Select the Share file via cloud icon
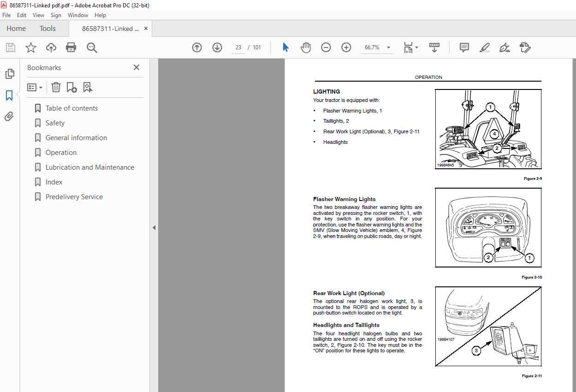Viewport: 576px width, 392px height. (51, 48)
